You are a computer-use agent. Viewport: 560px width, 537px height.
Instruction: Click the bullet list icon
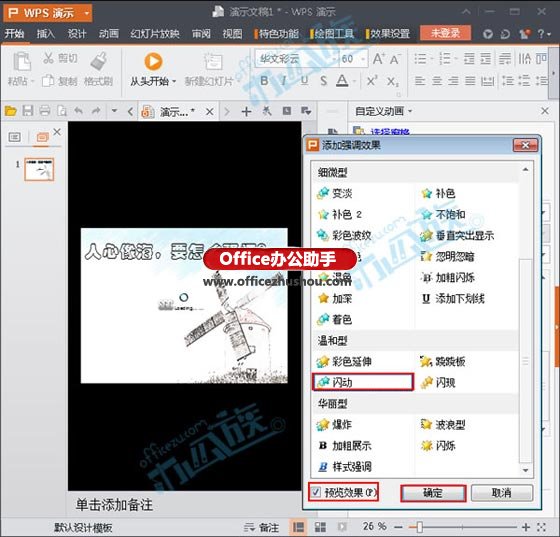point(420,59)
